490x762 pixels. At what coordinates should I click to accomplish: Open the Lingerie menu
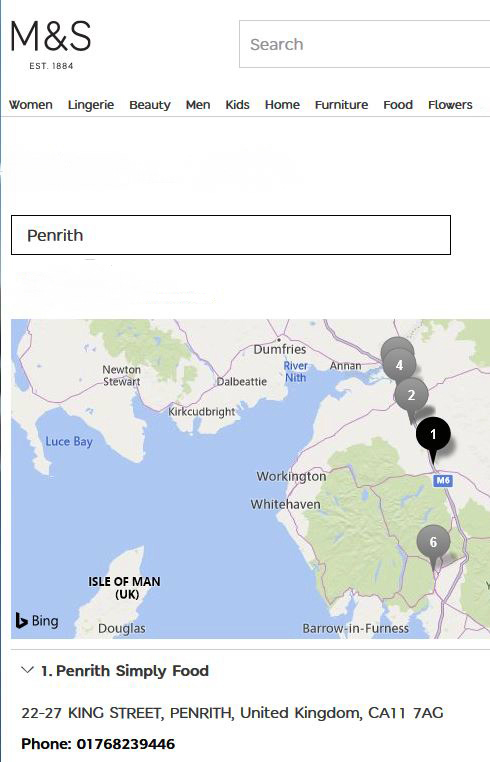point(91,104)
